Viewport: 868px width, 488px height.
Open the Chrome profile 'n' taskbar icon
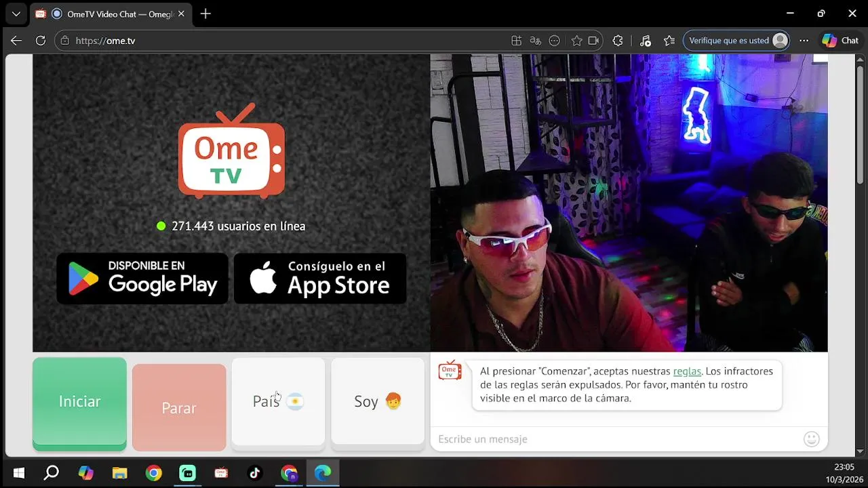(289, 473)
